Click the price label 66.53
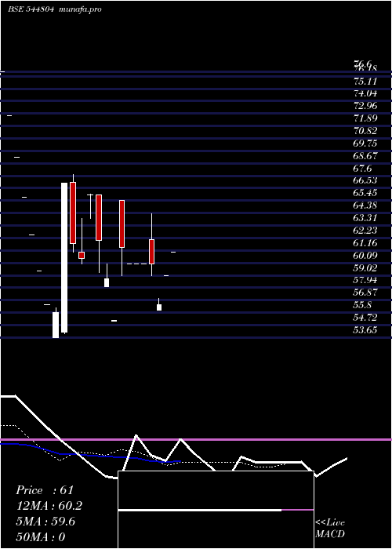The height and width of the screenshot is (549, 392). point(365,180)
